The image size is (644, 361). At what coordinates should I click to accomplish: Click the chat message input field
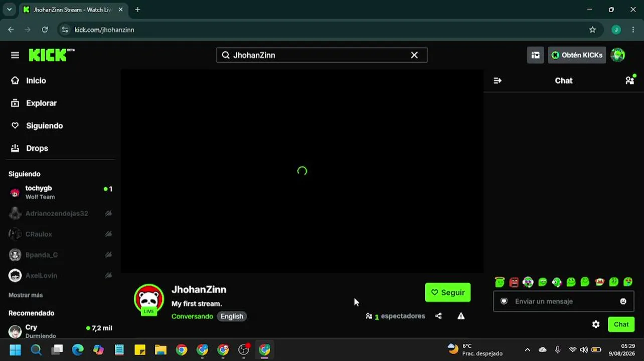(564, 301)
